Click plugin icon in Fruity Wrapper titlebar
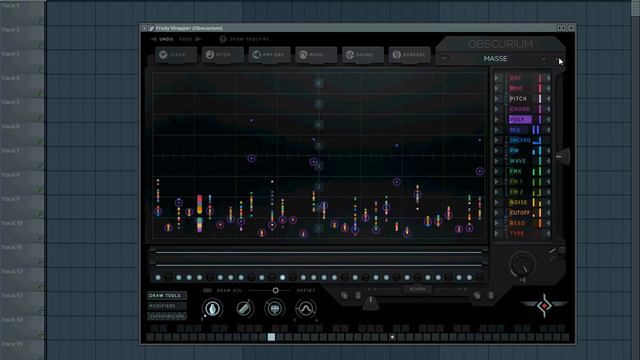This screenshot has height=360, width=640. (x=151, y=28)
